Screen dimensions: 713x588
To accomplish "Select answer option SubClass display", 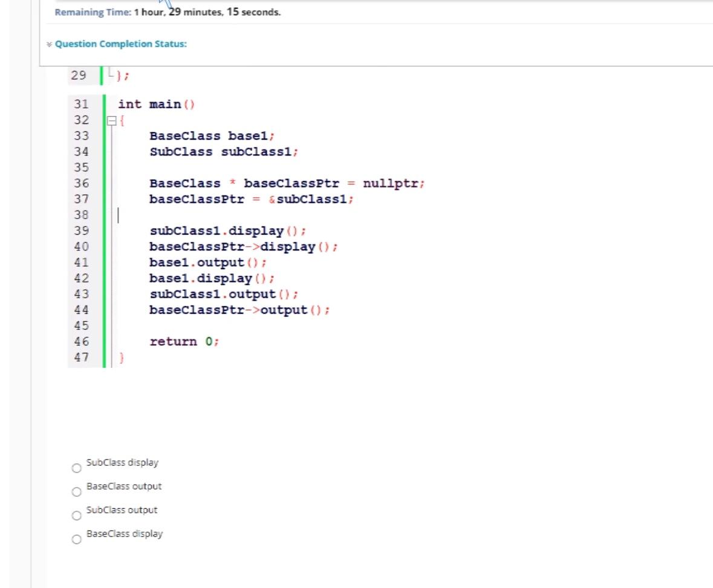I will [76, 467].
